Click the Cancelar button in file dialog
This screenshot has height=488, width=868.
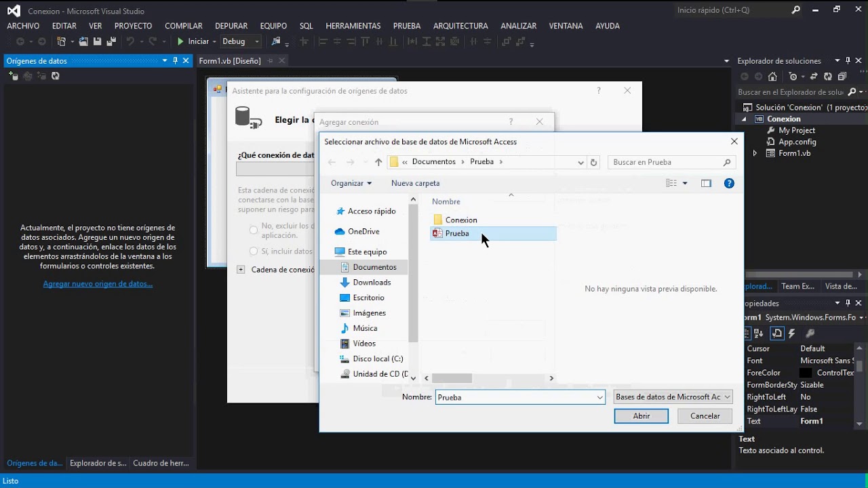(x=705, y=416)
